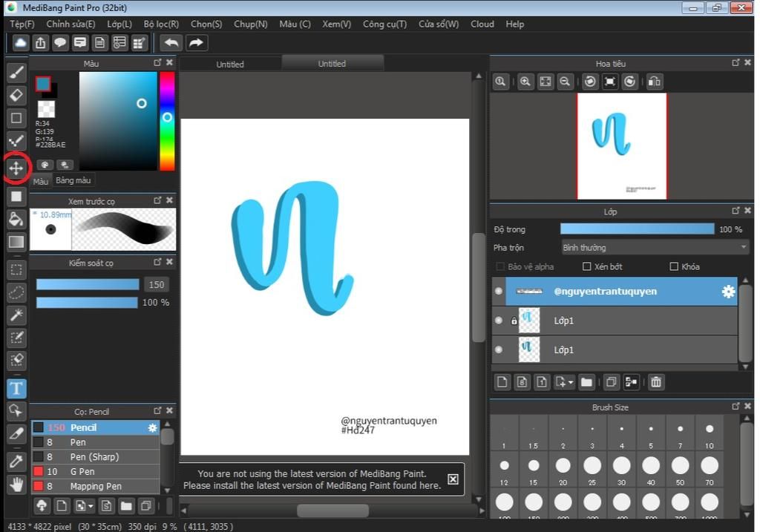Select the transparent color swatch
The height and width of the screenshot is (532, 760).
pyautogui.click(x=46, y=109)
